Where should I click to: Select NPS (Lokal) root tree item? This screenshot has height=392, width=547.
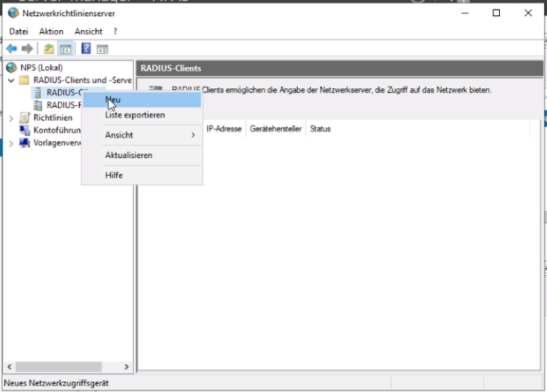tap(41, 68)
